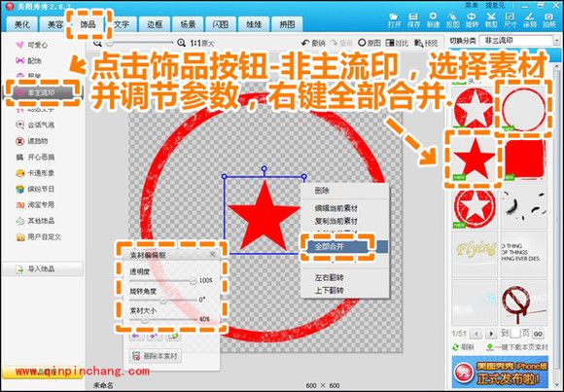Viewport: 564px width, 392px height.
Task: Open the 闪图 tab
Action: click(221, 24)
